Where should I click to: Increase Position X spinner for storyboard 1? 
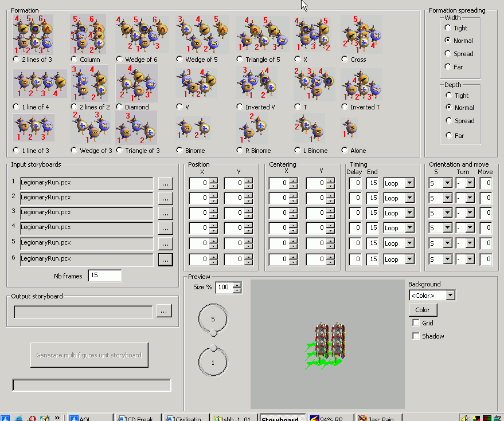(213, 181)
